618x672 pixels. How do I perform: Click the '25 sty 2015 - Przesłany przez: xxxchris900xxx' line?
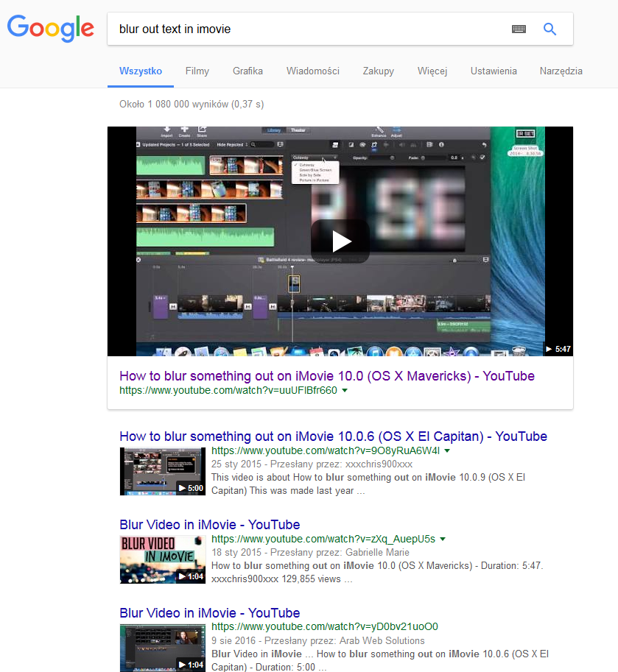point(312,464)
